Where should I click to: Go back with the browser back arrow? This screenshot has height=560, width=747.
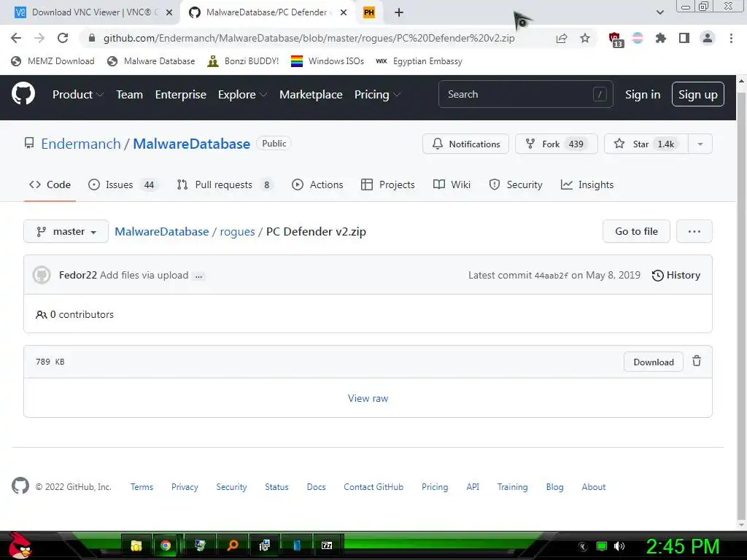pos(16,38)
